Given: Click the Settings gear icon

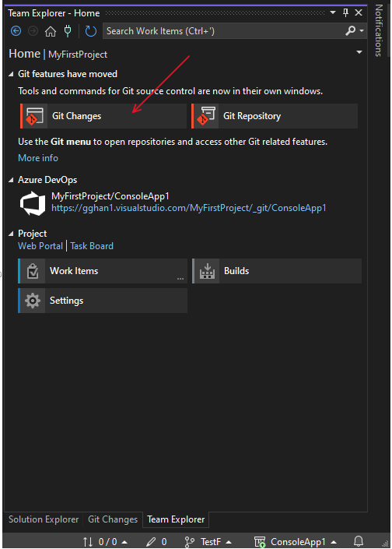Looking at the screenshot, I should 33,301.
